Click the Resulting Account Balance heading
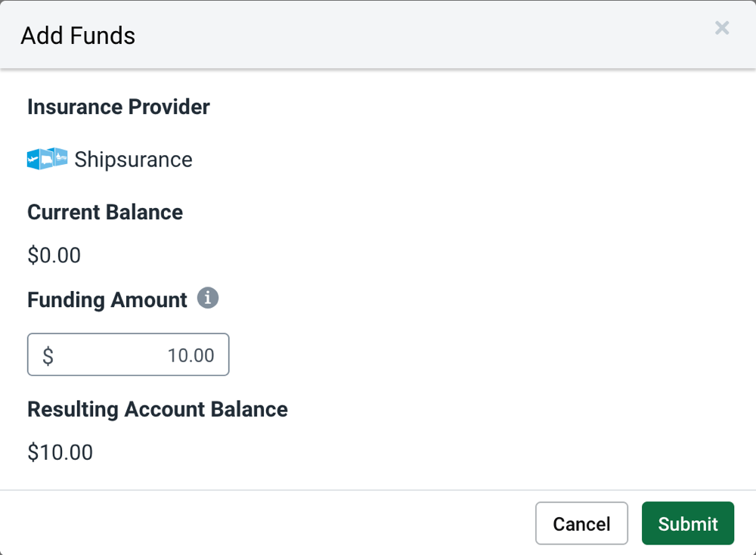 (x=157, y=409)
